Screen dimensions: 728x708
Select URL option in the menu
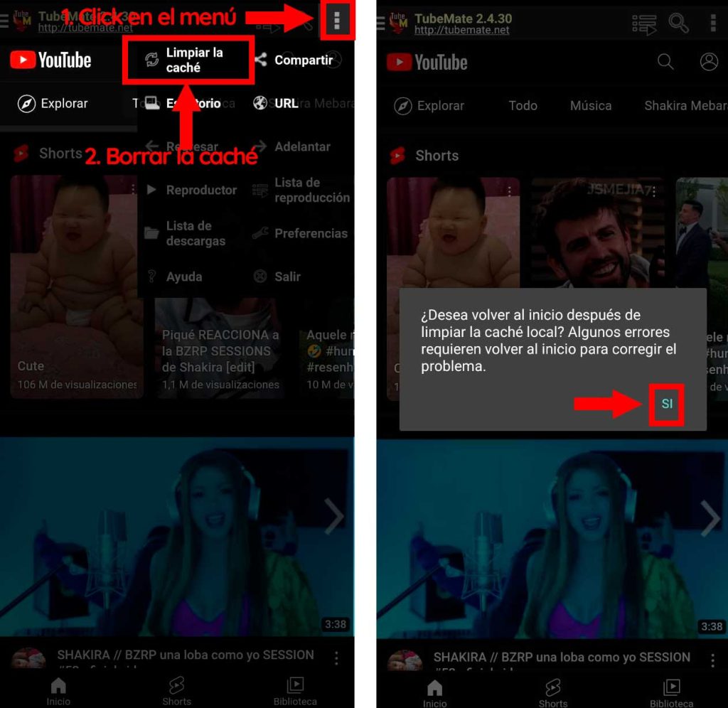pos(277,103)
